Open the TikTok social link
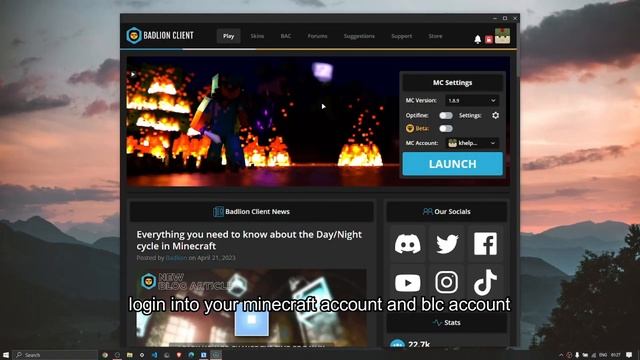Viewport: 640px width, 360px height. pyautogui.click(x=485, y=282)
